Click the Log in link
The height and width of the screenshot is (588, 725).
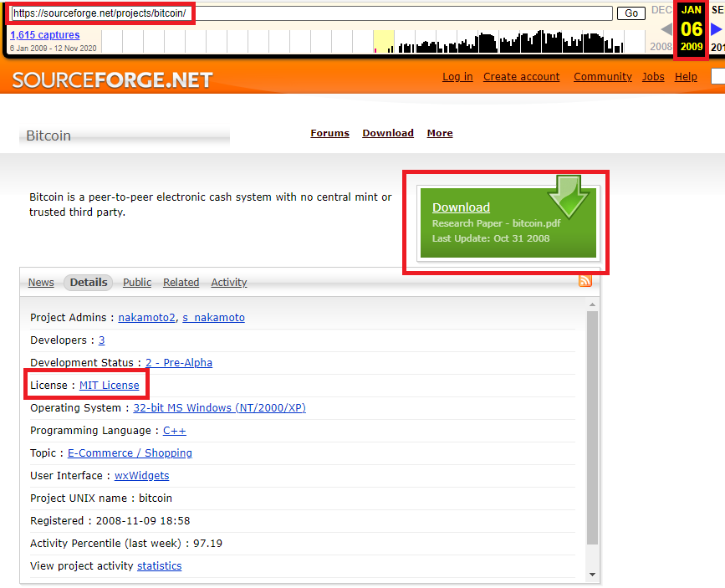(457, 77)
